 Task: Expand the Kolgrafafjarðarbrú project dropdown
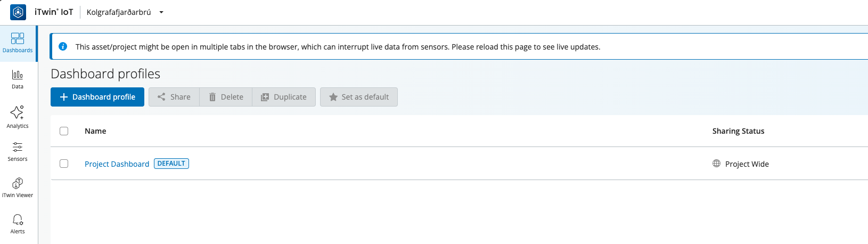click(161, 12)
